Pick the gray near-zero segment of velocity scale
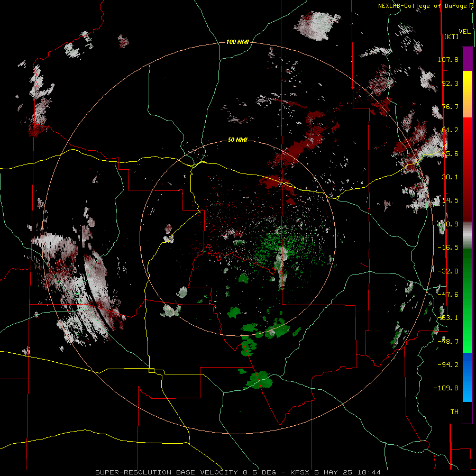Image resolution: width=476 pixels, height=476 pixels. tap(467, 235)
